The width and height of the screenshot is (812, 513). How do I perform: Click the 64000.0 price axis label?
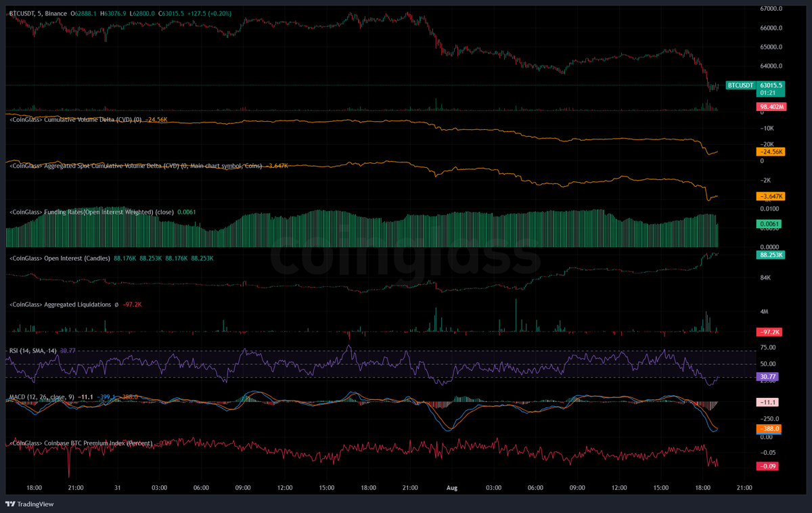(x=771, y=66)
